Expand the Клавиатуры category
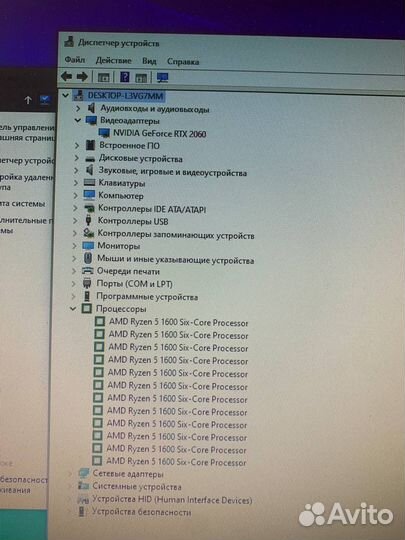This screenshot has width=405, height=540. [x=76, y=183]
